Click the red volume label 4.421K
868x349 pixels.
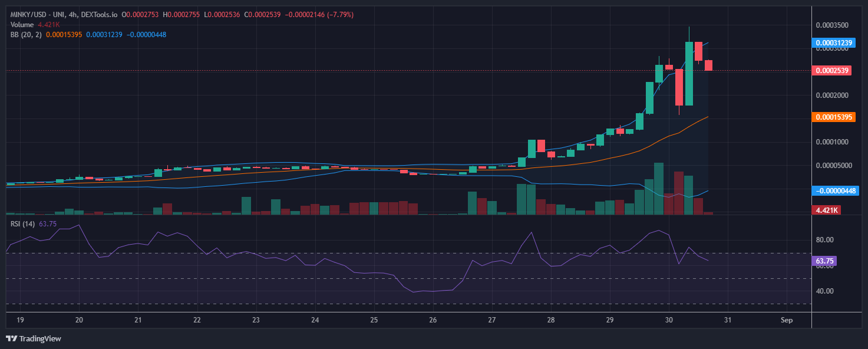click(x=826, y=210)
